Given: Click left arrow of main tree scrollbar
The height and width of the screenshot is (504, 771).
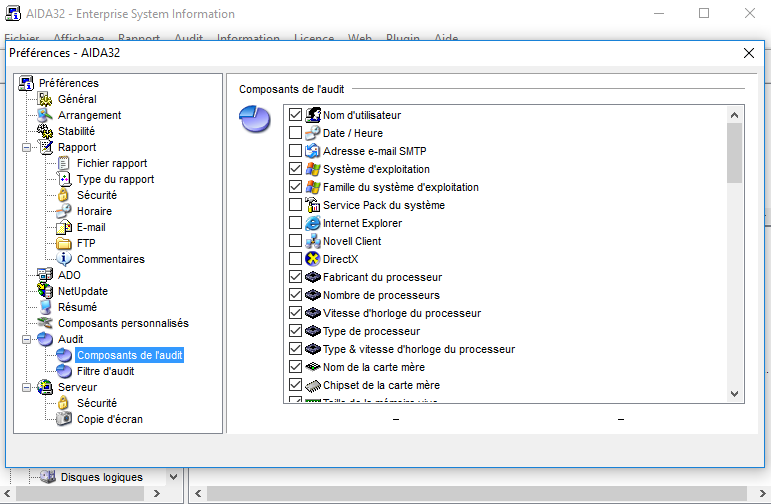Looking at the screenshot, I should 7,493.
